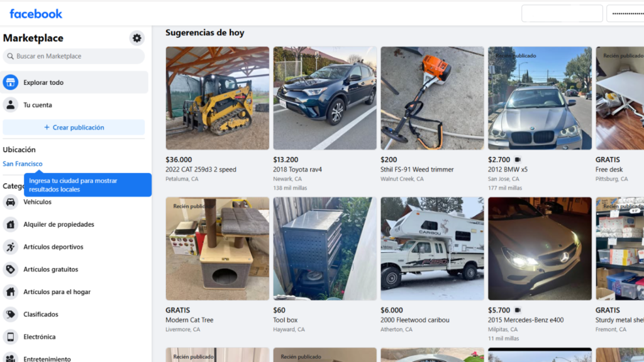Click the Walnut Creek, CA location text
The image size is (644, 362).
click(402, 179)
